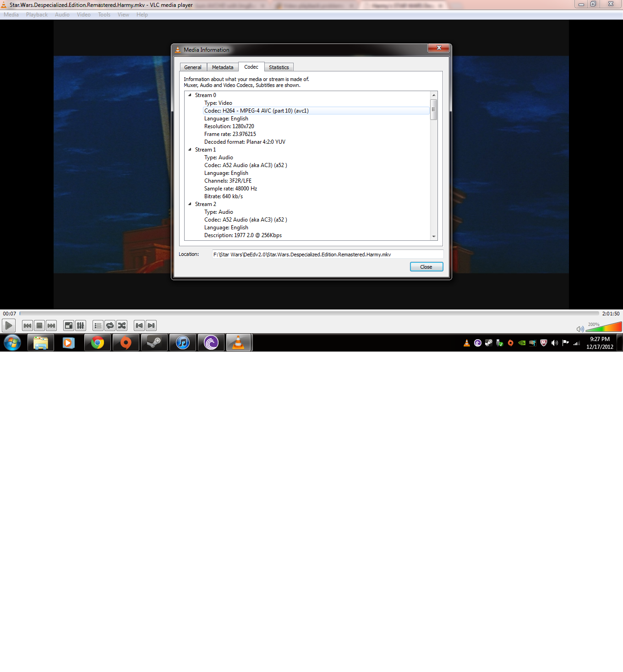Open extended settings equalizer icon
The height and width of the screenshot is (672, 623).
[81, 325]
